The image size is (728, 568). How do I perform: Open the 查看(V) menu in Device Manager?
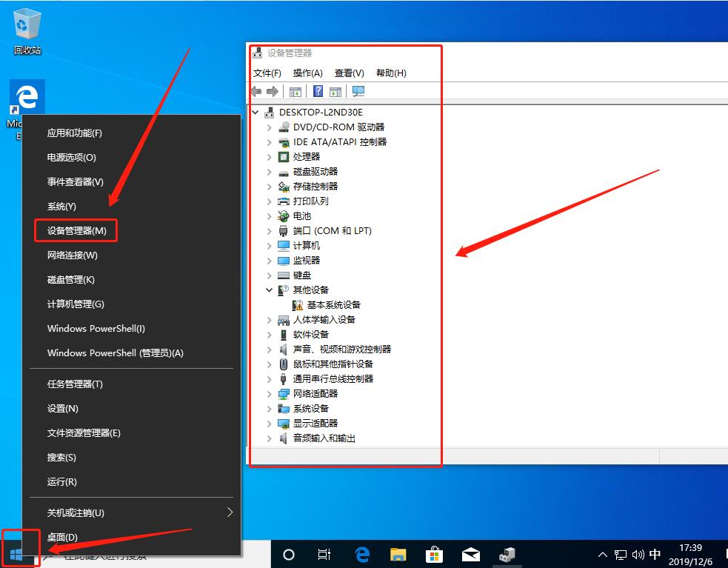coord(349,73)
